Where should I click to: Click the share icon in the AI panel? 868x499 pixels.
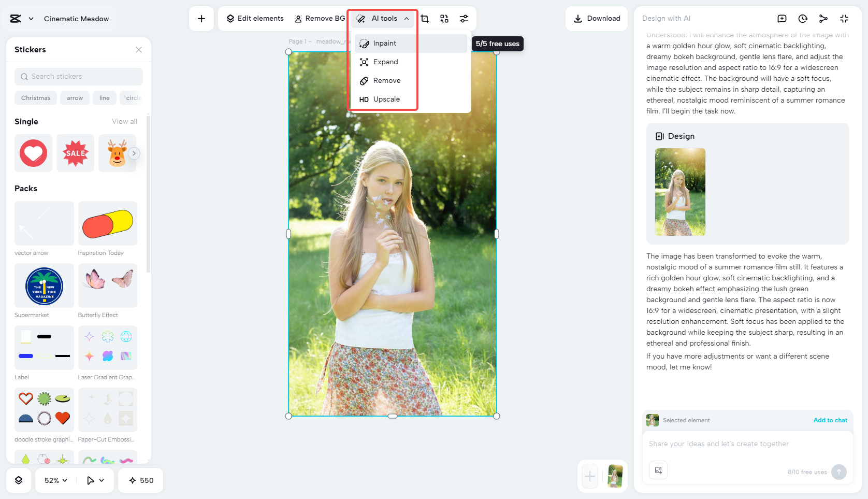click(823, 18)
